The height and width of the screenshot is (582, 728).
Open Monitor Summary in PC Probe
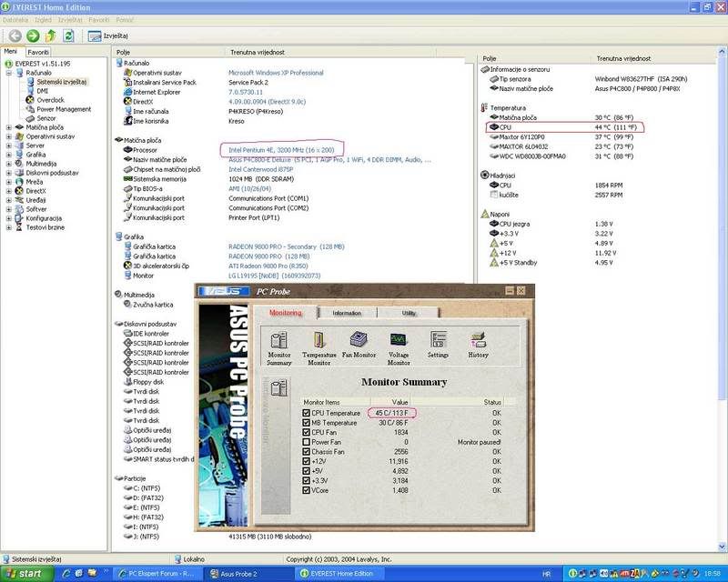point(279,348)
